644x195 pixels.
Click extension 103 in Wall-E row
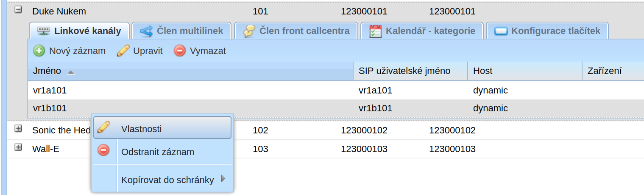coord(260,149)
